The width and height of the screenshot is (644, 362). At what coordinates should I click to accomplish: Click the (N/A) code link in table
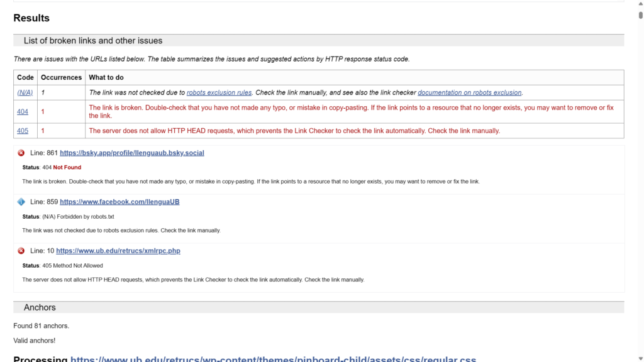click(25, 92)
